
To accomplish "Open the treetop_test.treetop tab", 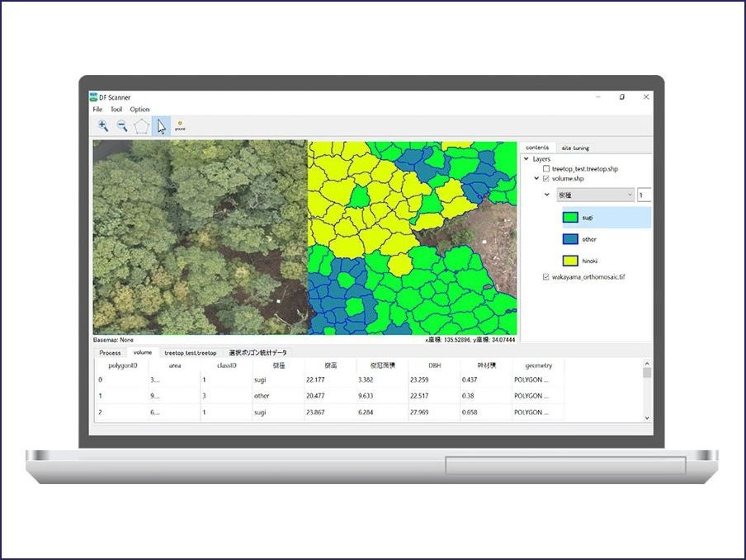I will pos(191,353).
